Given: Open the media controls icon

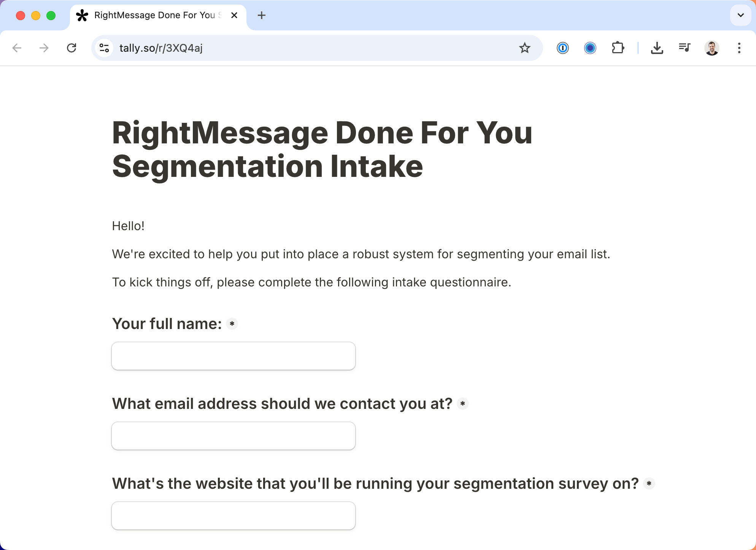Looking at the screenshot, I should pyautogui.click(x=685, y=48).
